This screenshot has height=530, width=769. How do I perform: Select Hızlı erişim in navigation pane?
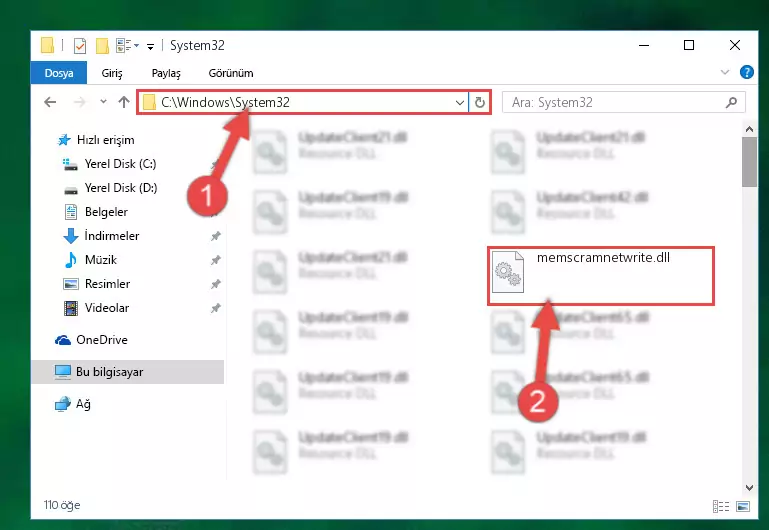point(105,140)
